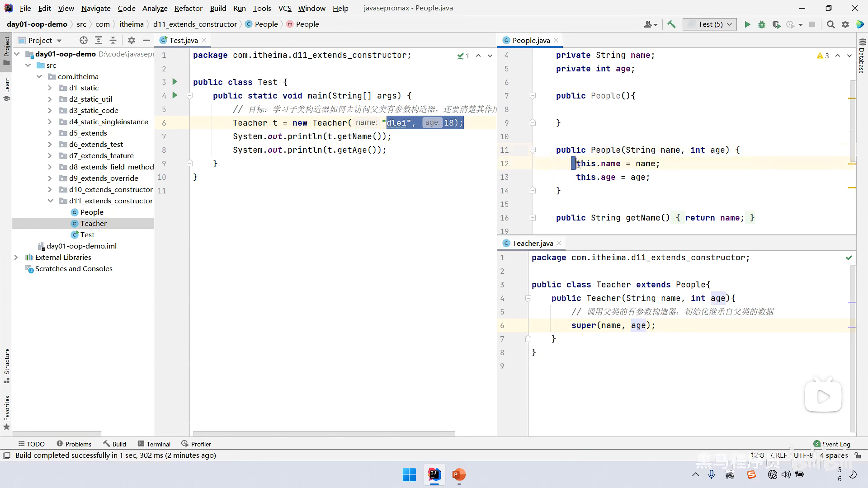Click the Locate in Project target icon
The image size is (868, 488).
[83, 40]
